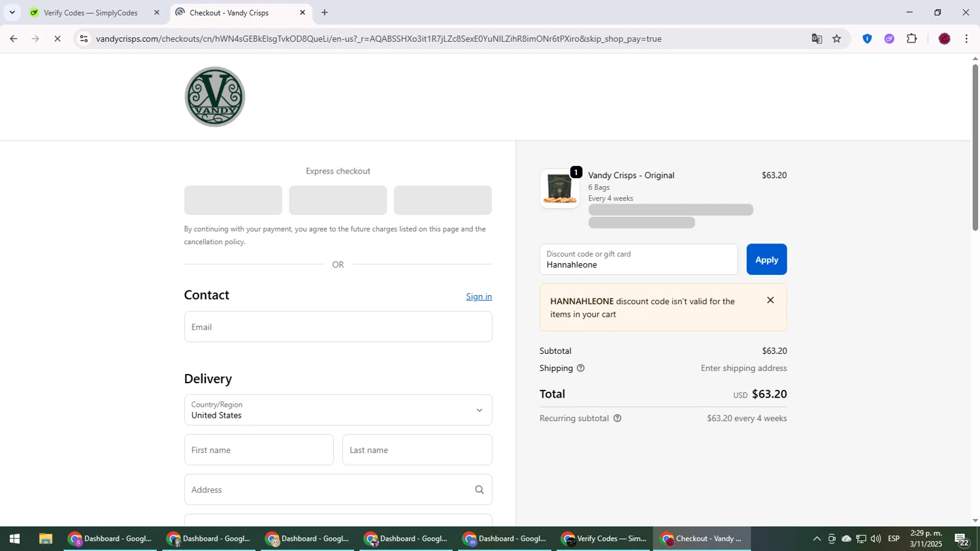Open Chrome three-dot menu
The width and height of the screenshot is (980, 551).
click(966, 39)
